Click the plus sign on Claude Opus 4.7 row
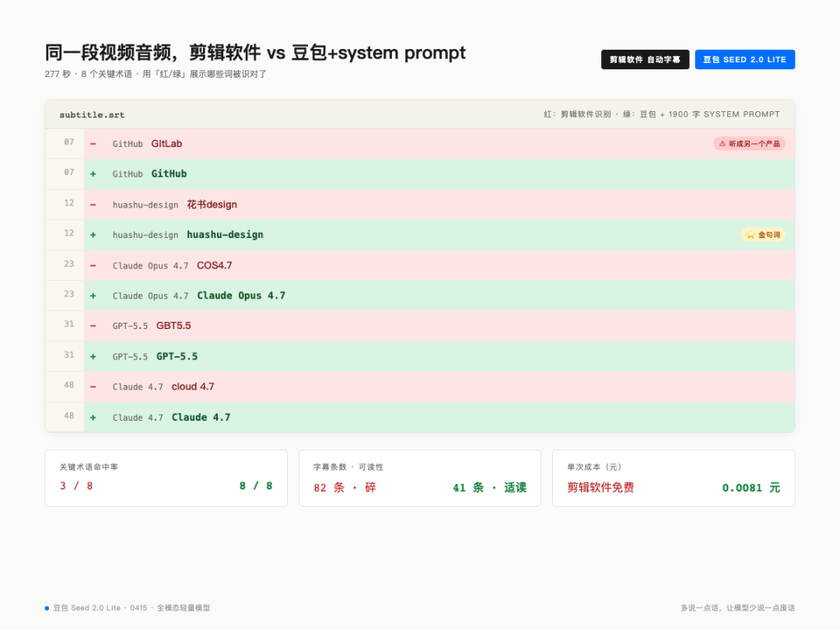Image resolution: width=840 pixels, height=630 pixels. click(93, 296)
